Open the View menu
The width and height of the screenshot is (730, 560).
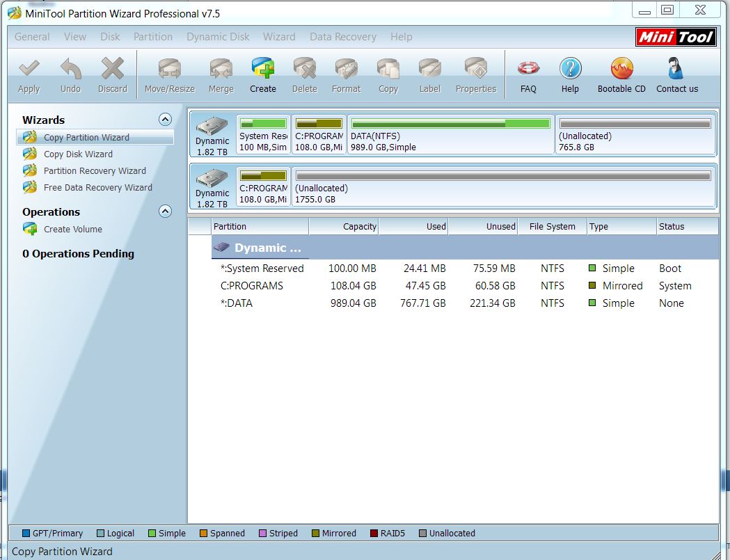tap(75, 37)
